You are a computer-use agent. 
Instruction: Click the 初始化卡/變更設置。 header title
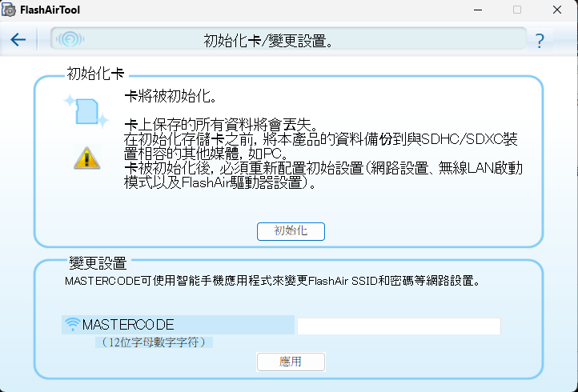coord(268,41)
